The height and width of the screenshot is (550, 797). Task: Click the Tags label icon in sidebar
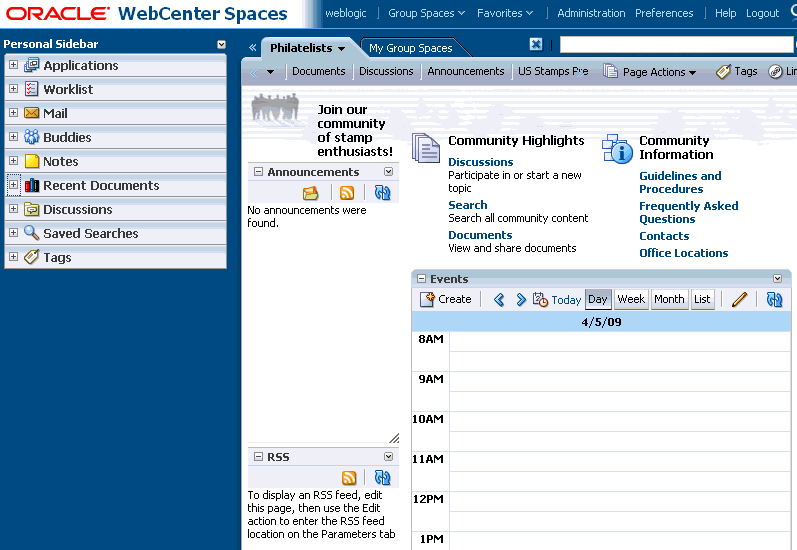[x=32, y=257]
